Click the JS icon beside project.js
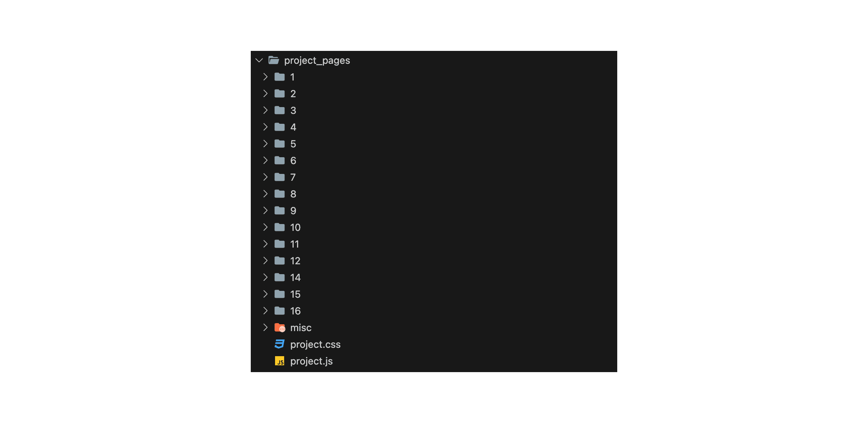Screen dimensions: 868x423 (x=280, y=361)
